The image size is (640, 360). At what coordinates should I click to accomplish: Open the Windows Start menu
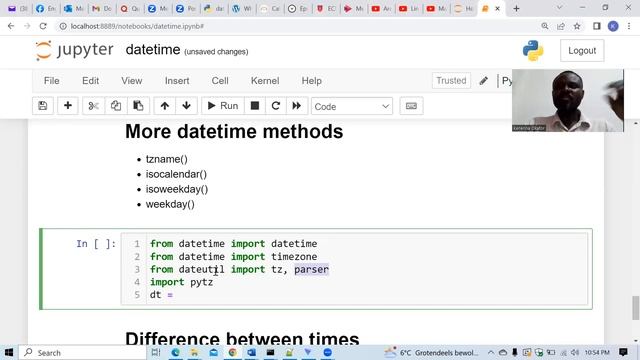9,352
